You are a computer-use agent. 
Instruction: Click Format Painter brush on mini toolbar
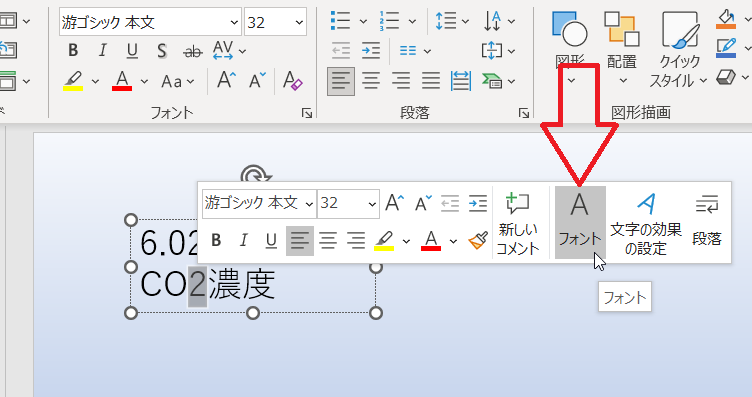point(478,240)
